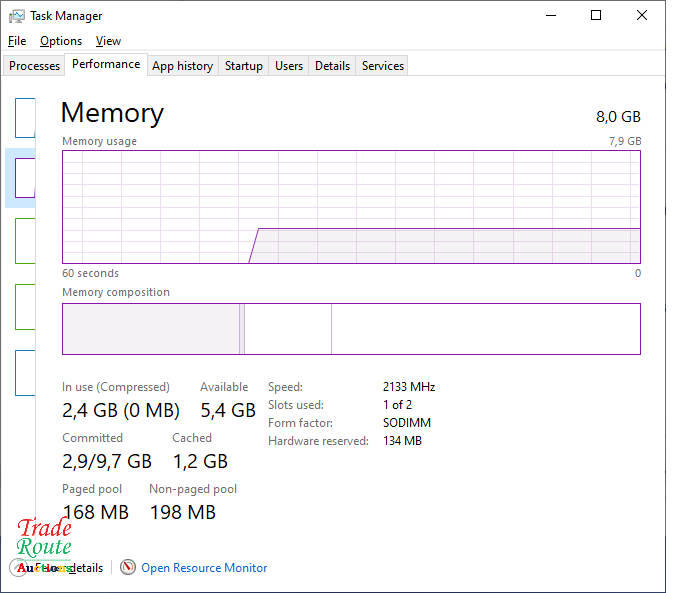Viewport: 674px width, 593px height.
Task: Click the Memory composition bar
Action: (x=351, y=329)
